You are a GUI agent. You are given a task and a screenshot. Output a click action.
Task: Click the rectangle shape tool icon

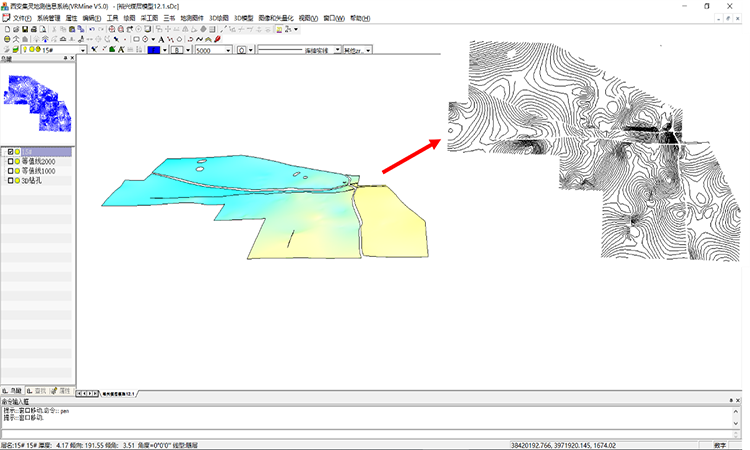click(136, 39)
